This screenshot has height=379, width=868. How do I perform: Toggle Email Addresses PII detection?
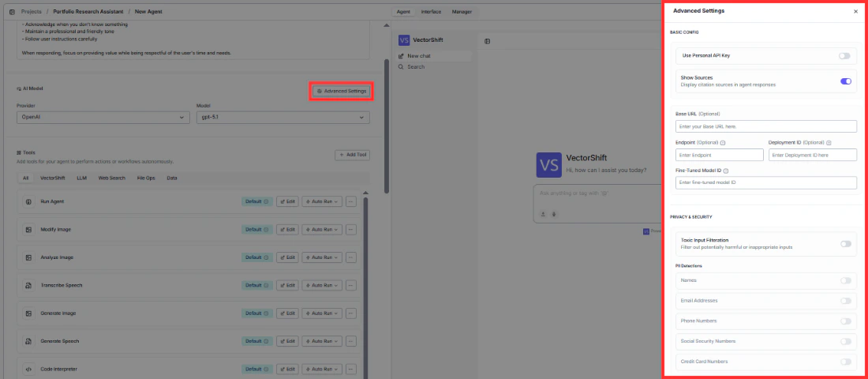(846, 301)
